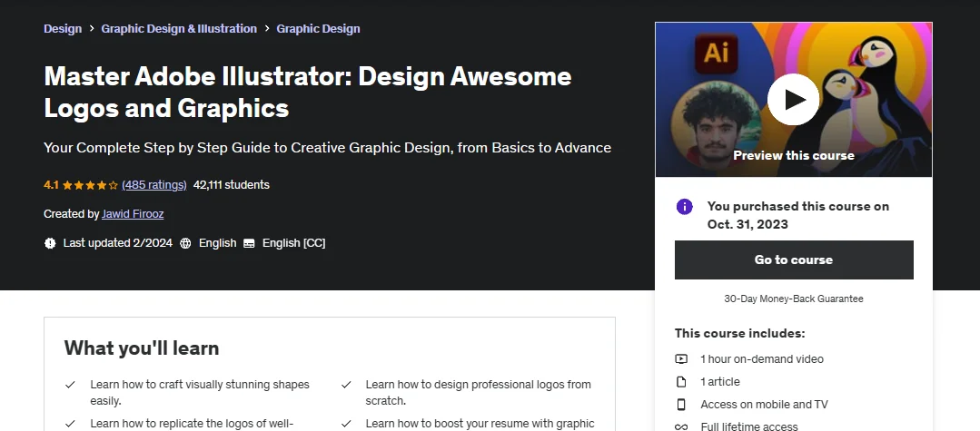Open instructor Jawid Firooz profile
Viewport: 980px width, 431px height.
click(x=133, y=213)
